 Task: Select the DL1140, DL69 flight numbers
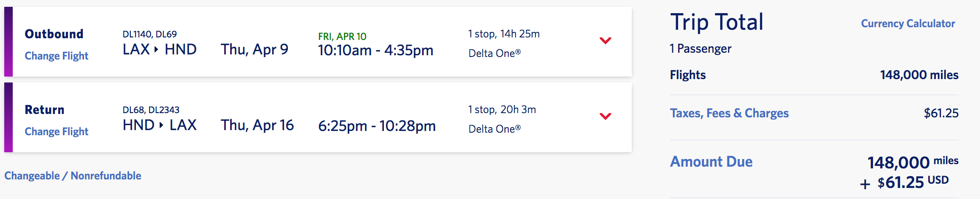(149, 34)
